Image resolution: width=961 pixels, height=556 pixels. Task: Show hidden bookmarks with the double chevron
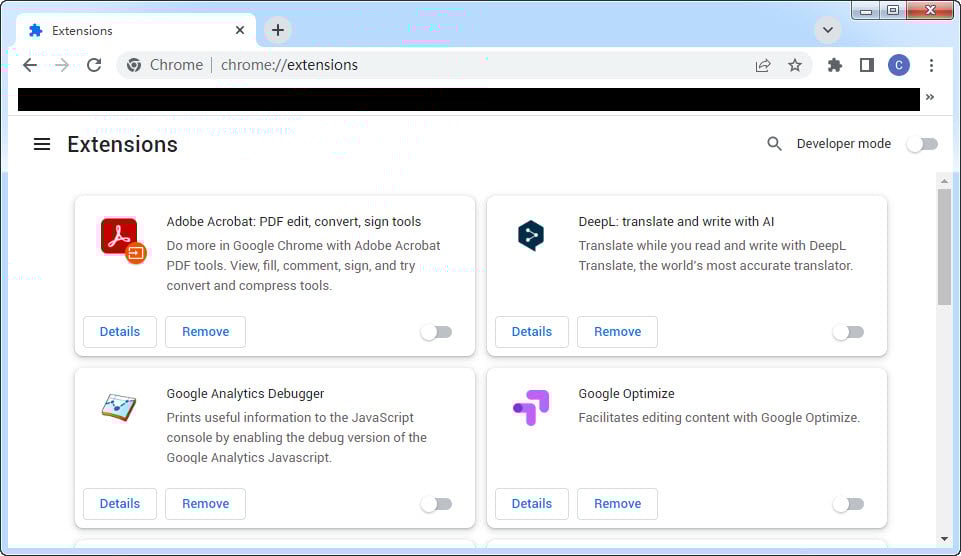[x=930, y=97]
